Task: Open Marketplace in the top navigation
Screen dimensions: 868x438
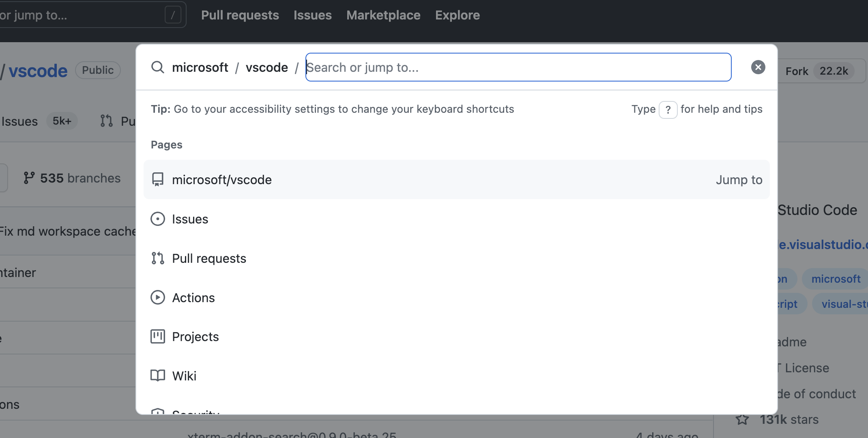Action: [383, 15]
